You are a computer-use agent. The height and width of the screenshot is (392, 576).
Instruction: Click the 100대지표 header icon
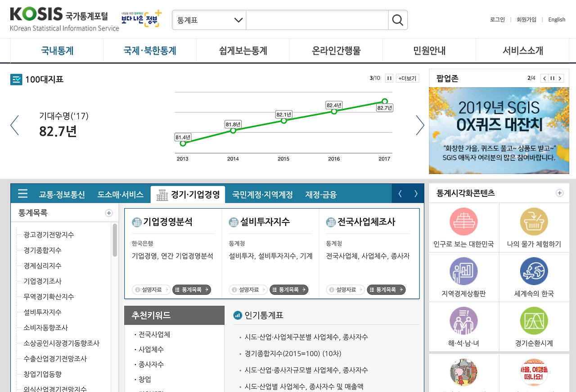[x=16, y=80]
